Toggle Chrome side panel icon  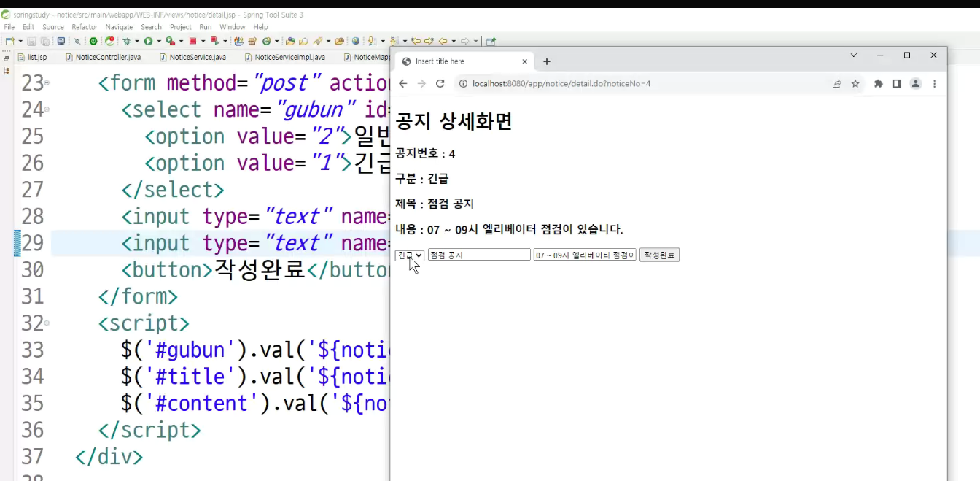pyautogui.click(x=897, y=84)
